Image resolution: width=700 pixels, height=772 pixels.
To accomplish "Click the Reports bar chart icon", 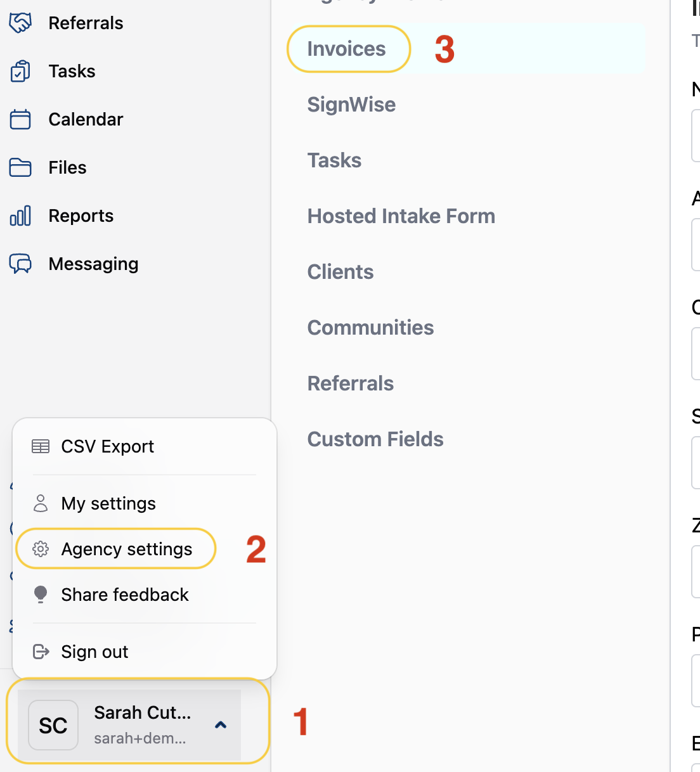I will (x=20, y=216).
